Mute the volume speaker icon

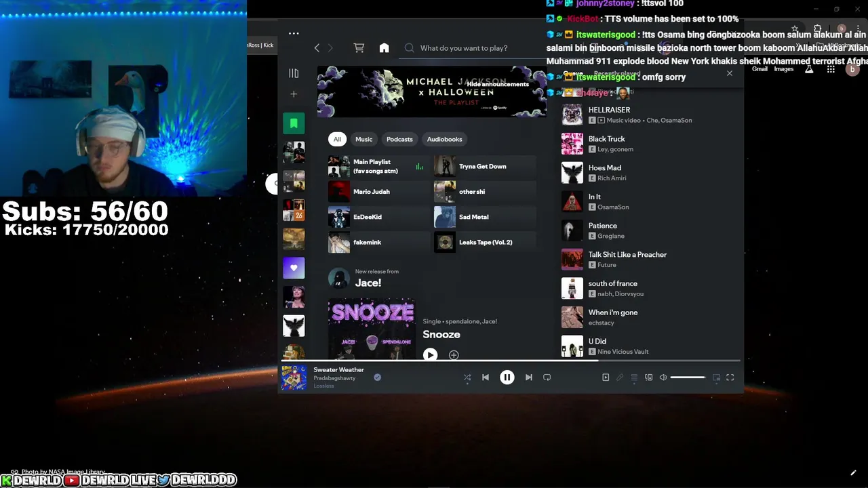pyautogui.click(x=663, y=378)
